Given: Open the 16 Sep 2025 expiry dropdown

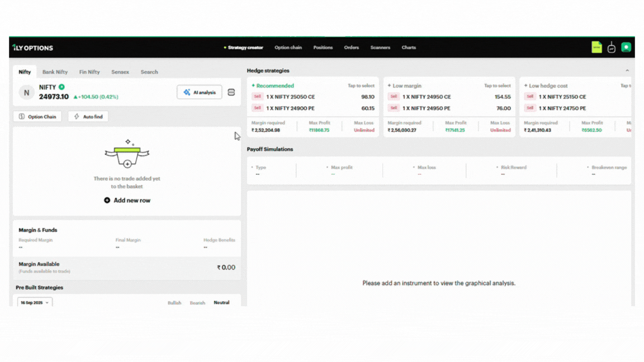Looking at the screenshot, I should [x=34, y=303].
